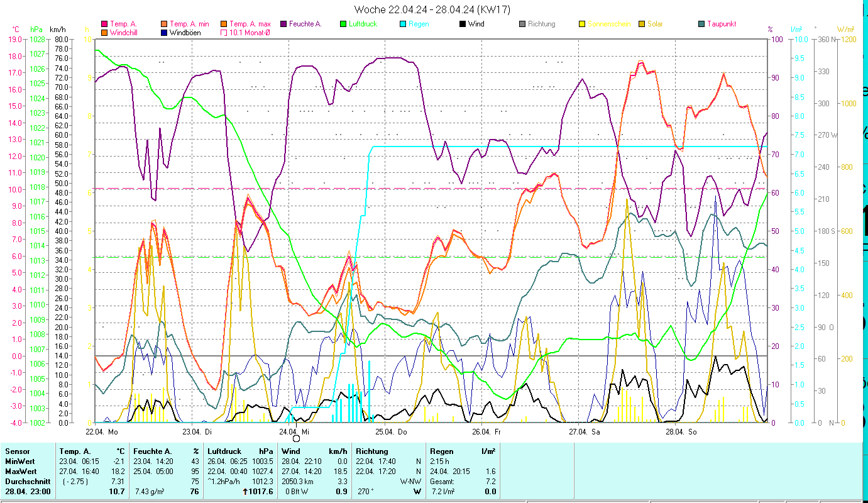Click the average wind direction 'W-NW'
The image size is (868, 503).
click(x=411, y=482)
